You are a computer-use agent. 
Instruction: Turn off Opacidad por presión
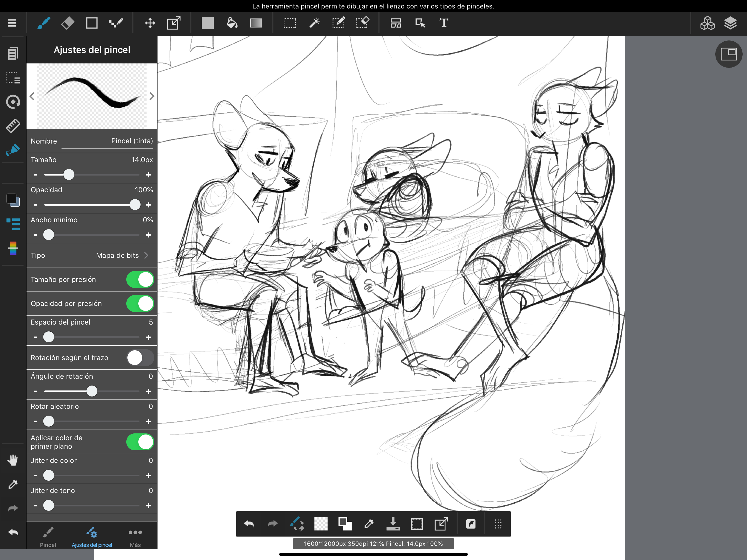(140, 304)
